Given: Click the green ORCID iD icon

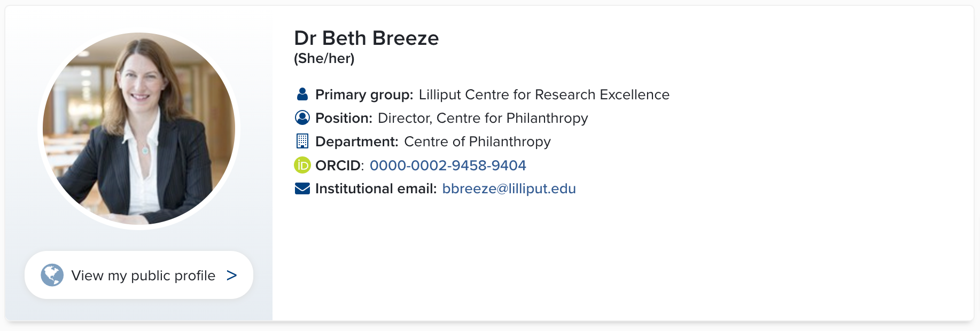Looking at the screenshot, I should (302, 165).
